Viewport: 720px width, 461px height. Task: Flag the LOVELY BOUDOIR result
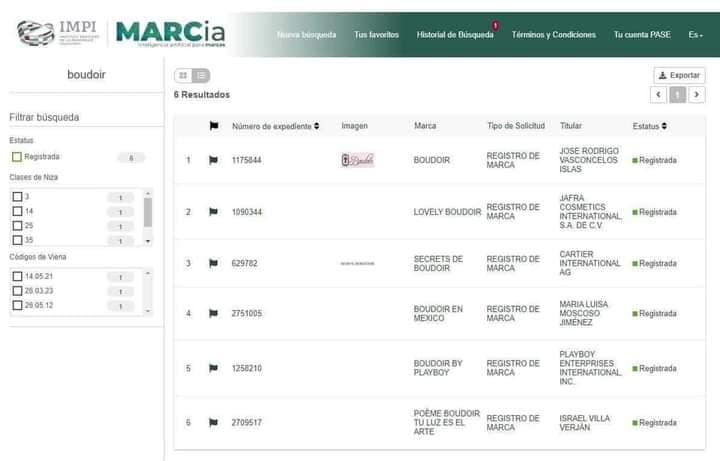coord(213,212)
